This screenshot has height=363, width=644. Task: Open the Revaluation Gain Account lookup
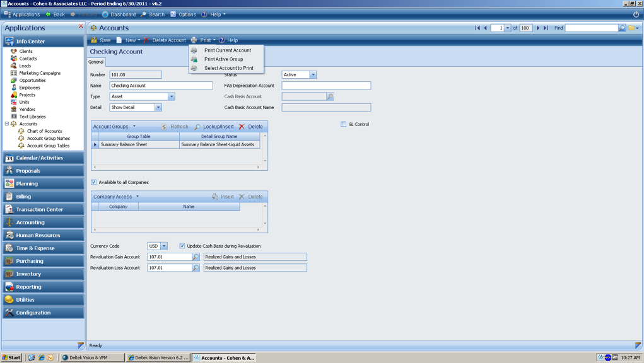pyautogui.click(x=196, y=257)
